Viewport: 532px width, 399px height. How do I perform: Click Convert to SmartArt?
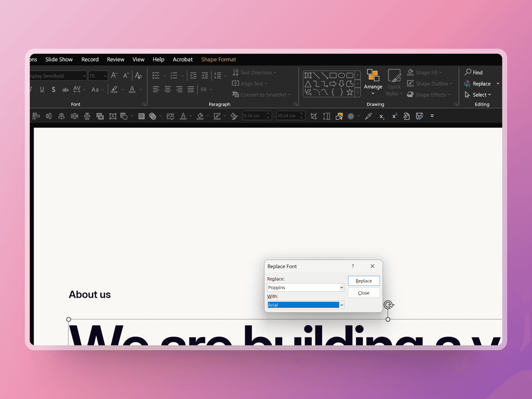261,95
